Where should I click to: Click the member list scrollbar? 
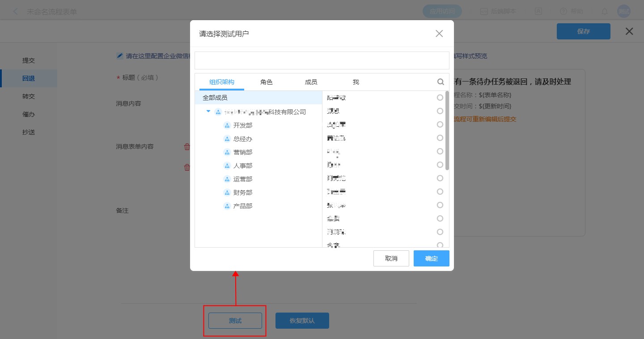(447, 131)
